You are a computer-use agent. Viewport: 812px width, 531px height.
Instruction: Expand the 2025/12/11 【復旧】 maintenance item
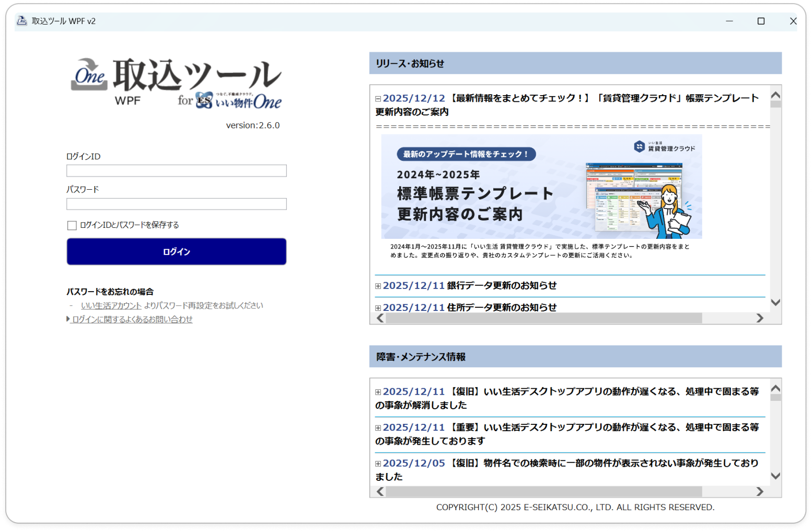tap(378, 392)
